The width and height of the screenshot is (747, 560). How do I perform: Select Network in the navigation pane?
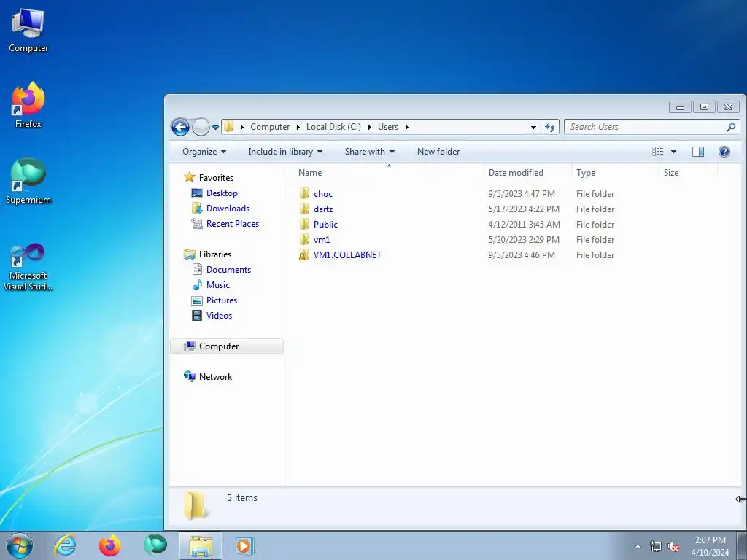(215, 377)
